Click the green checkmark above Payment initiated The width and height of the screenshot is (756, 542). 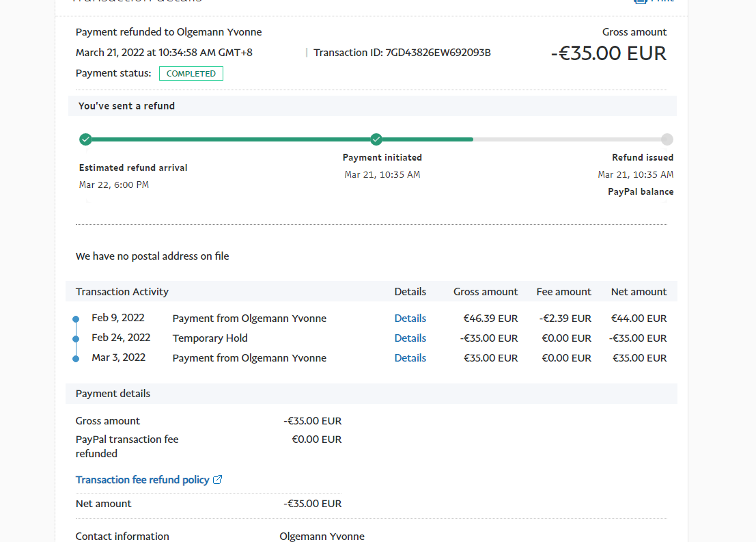pos(376,139)
